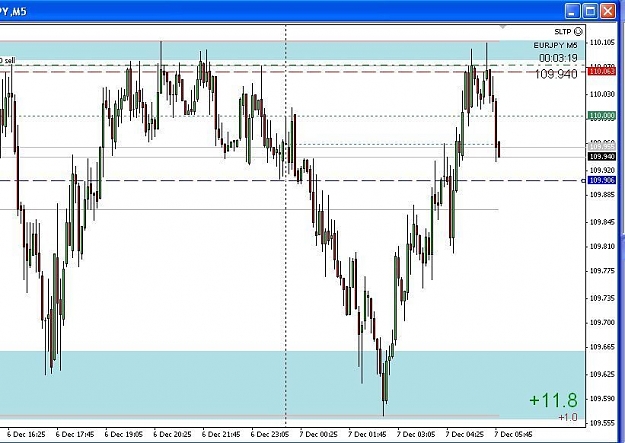Click the gray chart shift triangle marker
The image size is (625, 443).
503,27
